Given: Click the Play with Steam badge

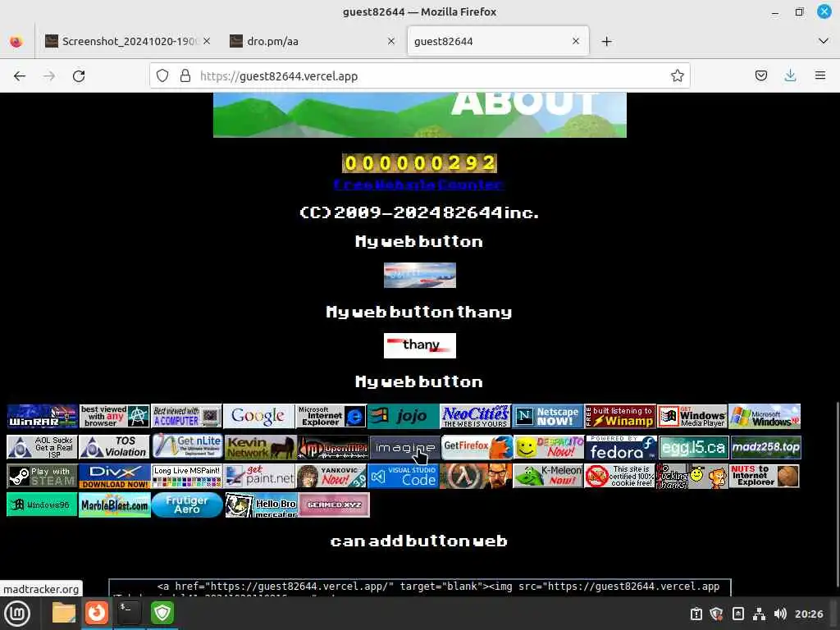Looking at the screenshot, I should 43,477.
